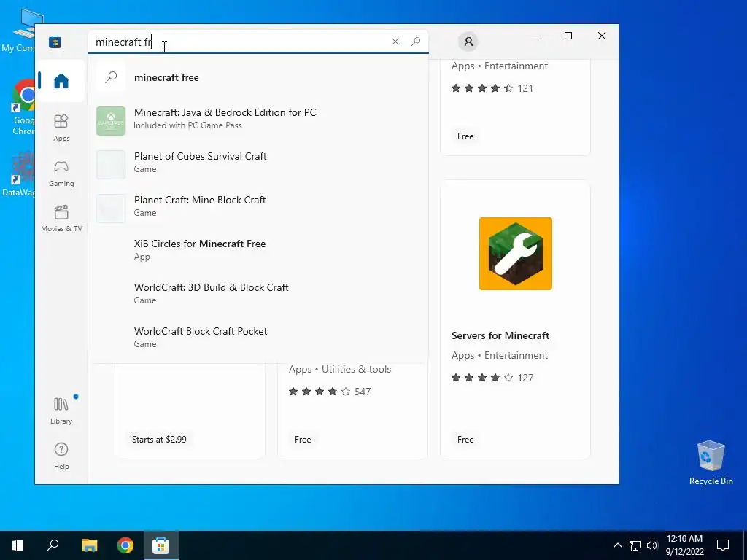This screenshot has width=747, height=560.
Task: Click the magnifier search submit icon
Action: click(x=416, y=42)
